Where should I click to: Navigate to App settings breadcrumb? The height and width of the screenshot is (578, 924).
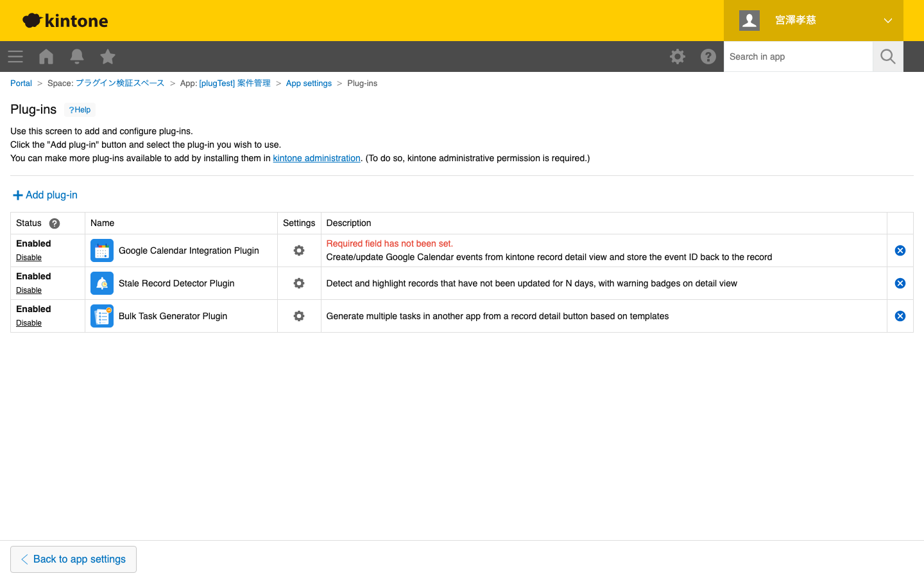coord(309,83)
